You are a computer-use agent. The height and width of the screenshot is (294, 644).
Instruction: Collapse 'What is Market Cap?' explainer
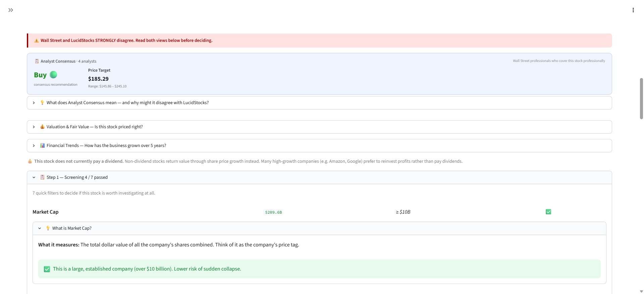click(x=319, y=228)
